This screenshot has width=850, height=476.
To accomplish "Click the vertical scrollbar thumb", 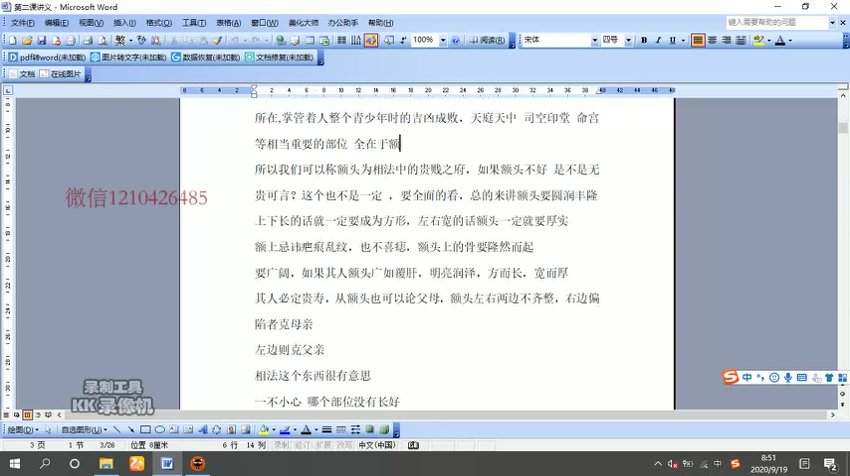I will tap(842, 128).
